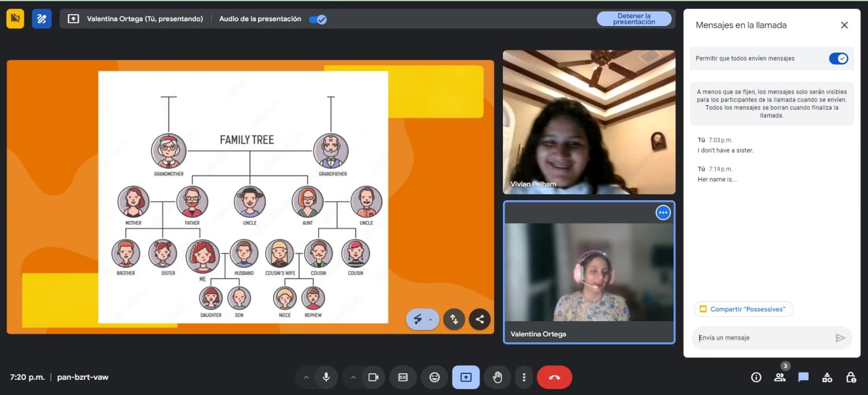Image resolution: width=868 pixels, height=395 pixels.
Task: Expand microphone audio settings chevron
Action: [x=306, y=377]
